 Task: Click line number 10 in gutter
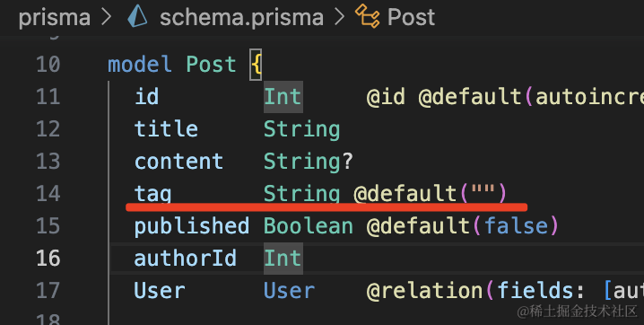pos(48,65)
